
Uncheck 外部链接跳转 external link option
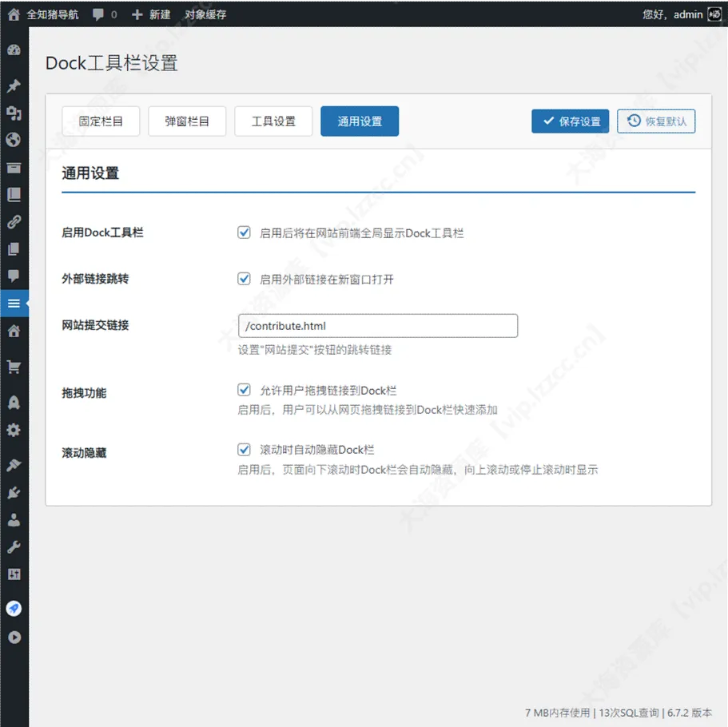pyautogui.click(x=244, y=278)
